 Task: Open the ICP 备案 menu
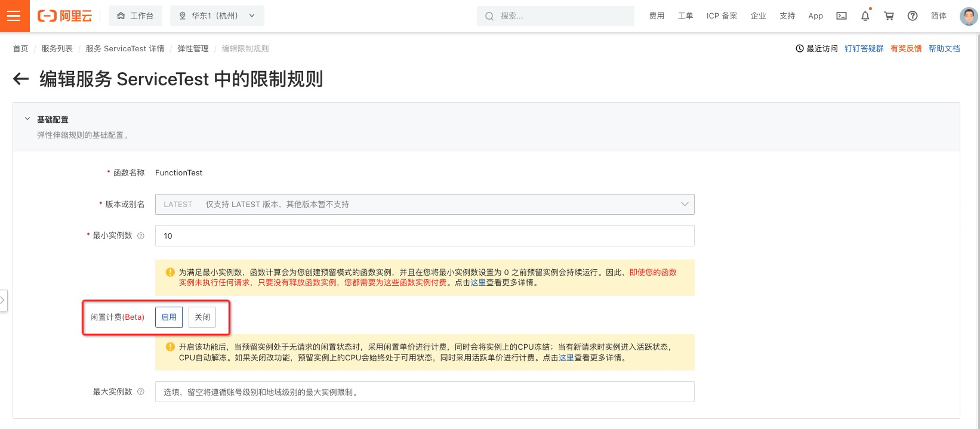722,16
